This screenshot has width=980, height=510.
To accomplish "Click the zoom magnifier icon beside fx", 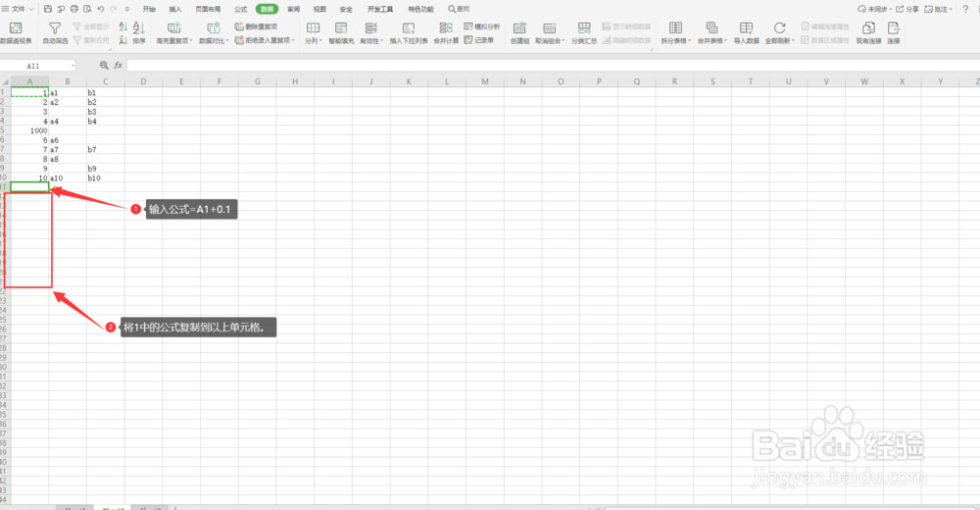I will click(104, 65).
